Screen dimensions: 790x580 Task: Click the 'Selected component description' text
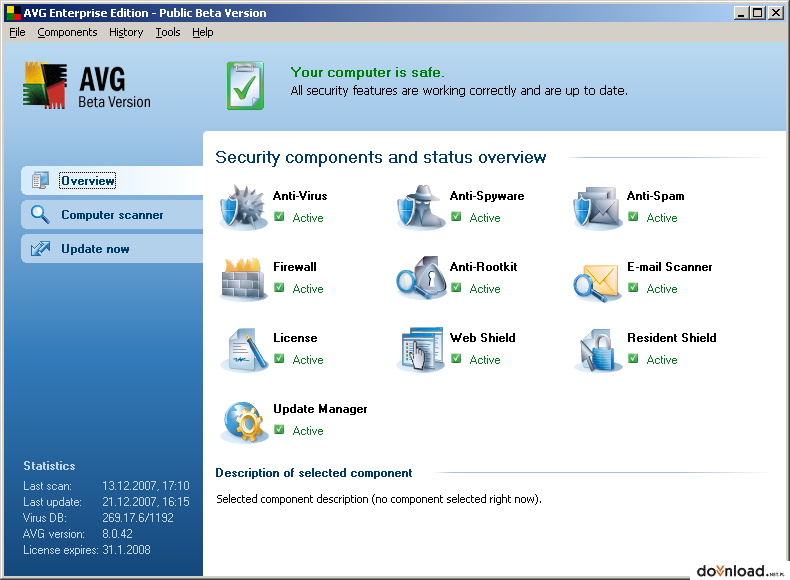pos(378,499)
